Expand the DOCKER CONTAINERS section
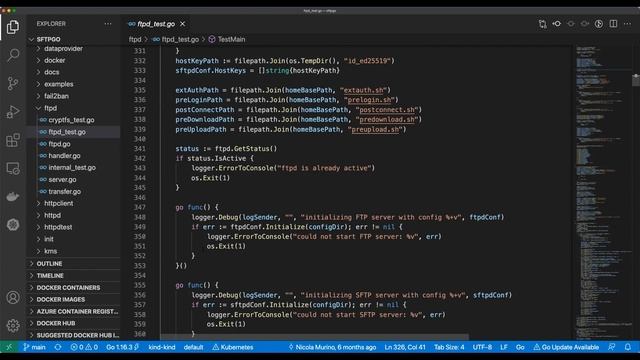This screenshot has width=640, height=360. 73,288
